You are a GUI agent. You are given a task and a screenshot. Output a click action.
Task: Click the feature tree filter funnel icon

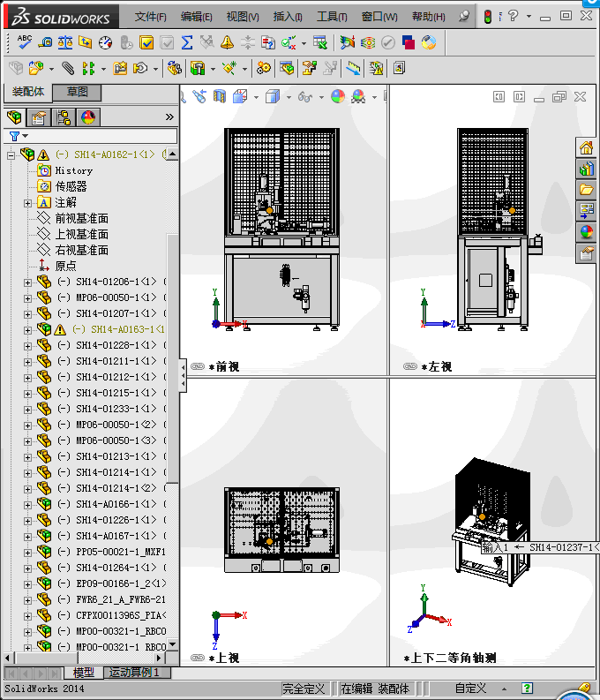[x=14, y=136]
